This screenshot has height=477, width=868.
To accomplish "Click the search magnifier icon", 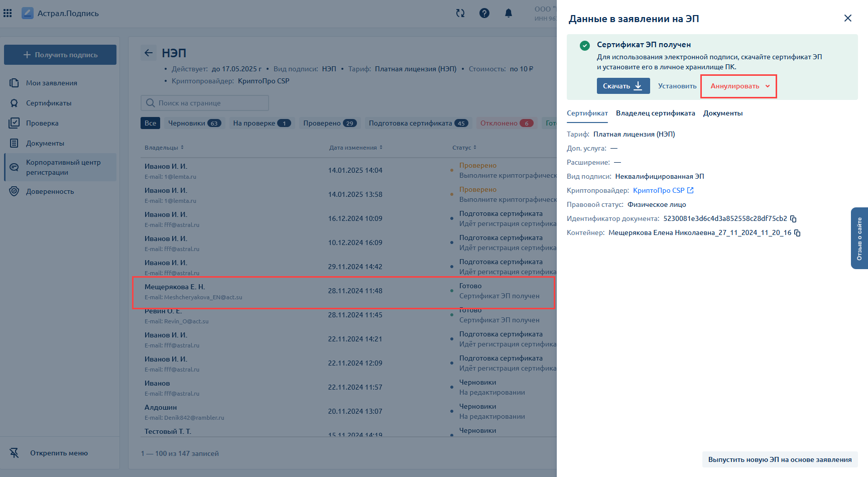I will point(150,103).
